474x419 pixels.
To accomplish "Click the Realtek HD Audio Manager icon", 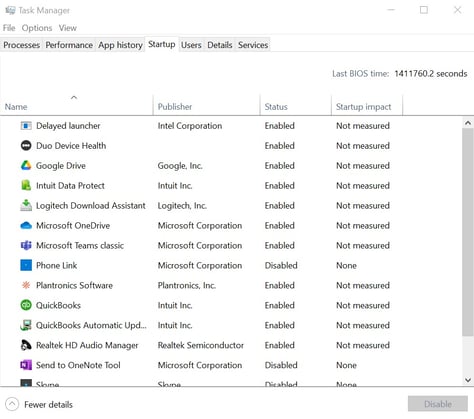I will tap(26, 345).
